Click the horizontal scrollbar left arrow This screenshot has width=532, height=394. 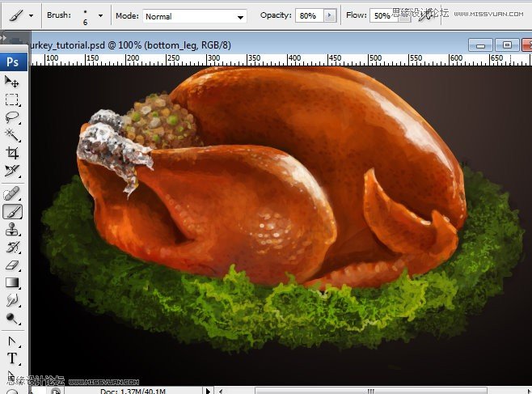(221, 392)
